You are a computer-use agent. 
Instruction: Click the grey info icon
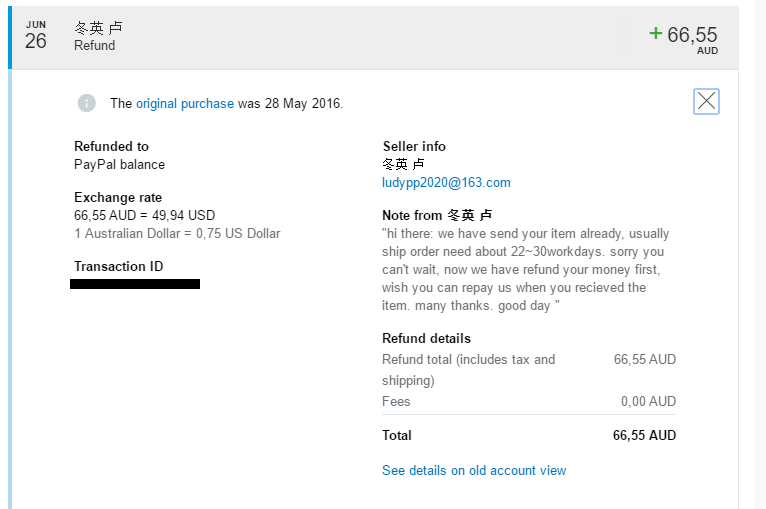86,103
